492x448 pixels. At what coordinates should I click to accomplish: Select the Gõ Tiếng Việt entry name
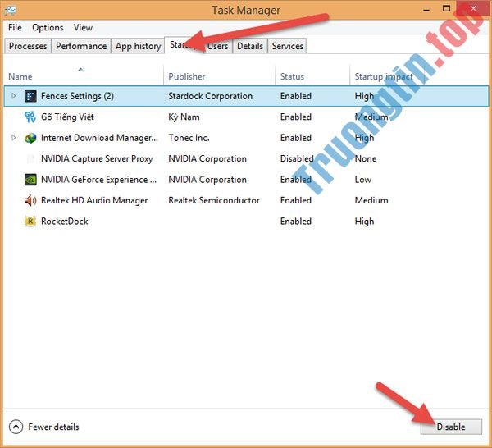point(67,117)
